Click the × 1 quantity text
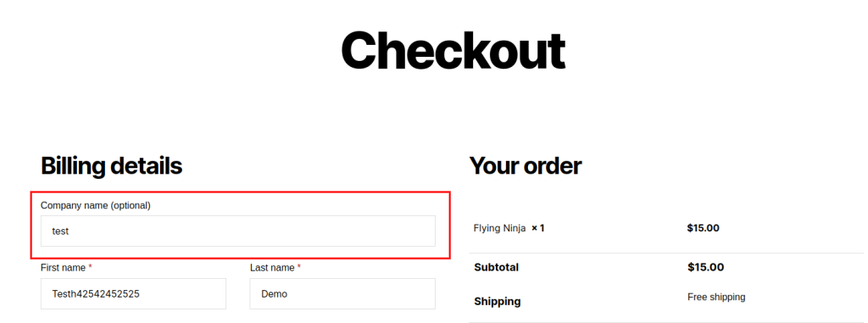This screenshot has width=868, height=323. pyautogui.click(x=538, y=228)
